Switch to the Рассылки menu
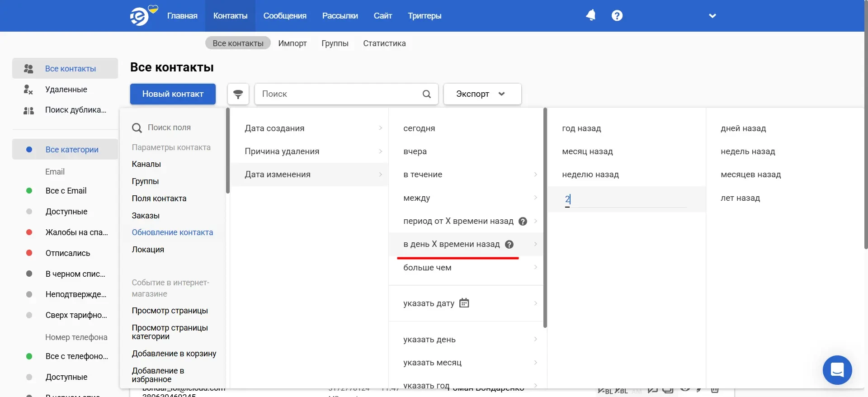Viewport: 868px width, 397px height. click(x=340, y=16)
